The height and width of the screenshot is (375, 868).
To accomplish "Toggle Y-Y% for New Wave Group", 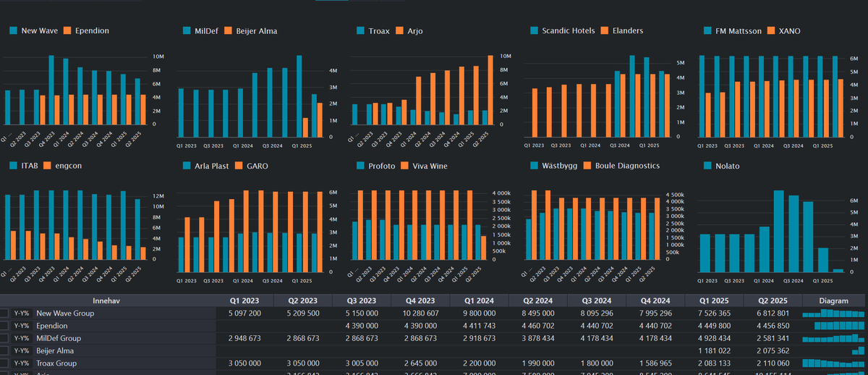I will point(22,313).
